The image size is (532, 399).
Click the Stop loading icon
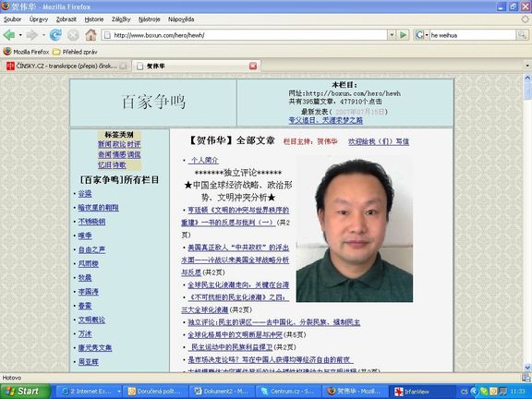tap(73, 35)
